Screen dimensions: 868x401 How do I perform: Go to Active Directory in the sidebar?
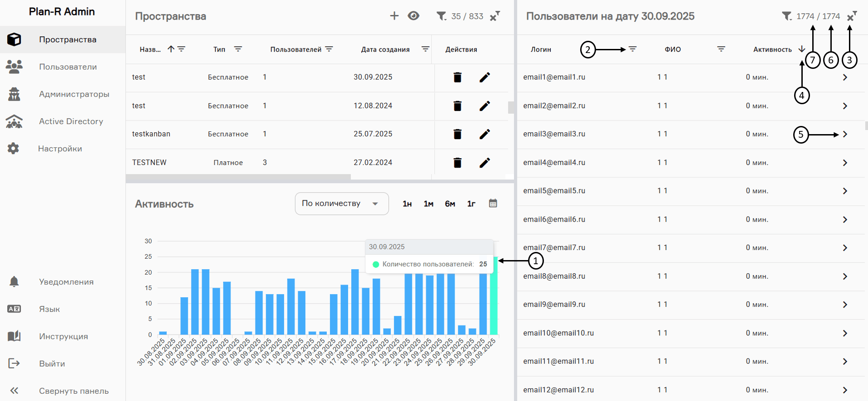click(x=71, y=121)
